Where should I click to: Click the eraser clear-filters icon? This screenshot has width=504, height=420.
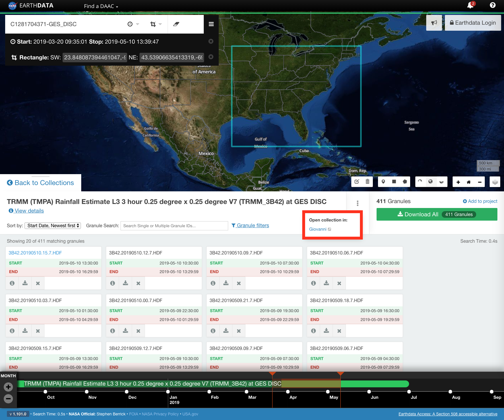[176, 24]
